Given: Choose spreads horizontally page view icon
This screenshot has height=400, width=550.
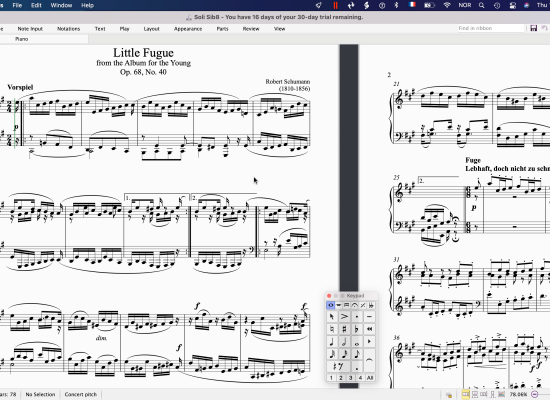Looking at the screenshot, I should [466, 394].
